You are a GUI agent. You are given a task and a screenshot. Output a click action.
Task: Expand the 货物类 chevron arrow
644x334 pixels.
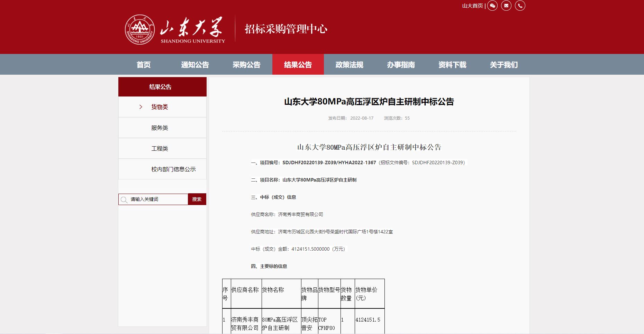point(141,107)
